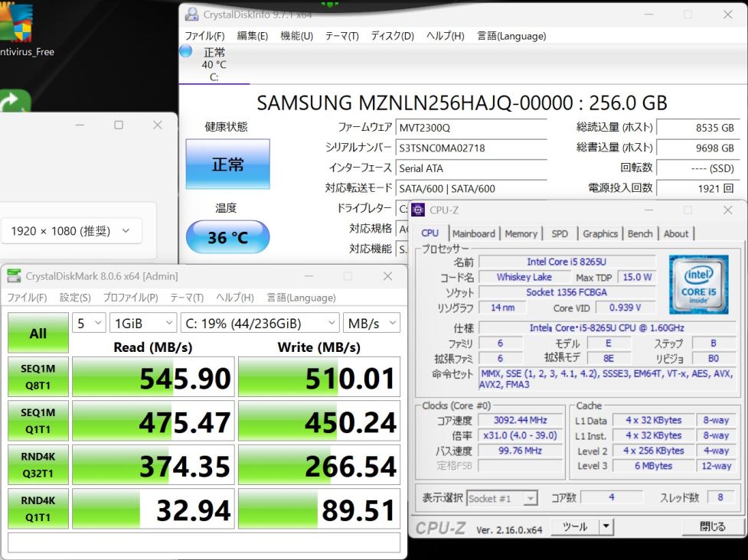Expand the MB/s unit dropdown
This screenshot has height=560, width=748.
(x=371, y=324)
